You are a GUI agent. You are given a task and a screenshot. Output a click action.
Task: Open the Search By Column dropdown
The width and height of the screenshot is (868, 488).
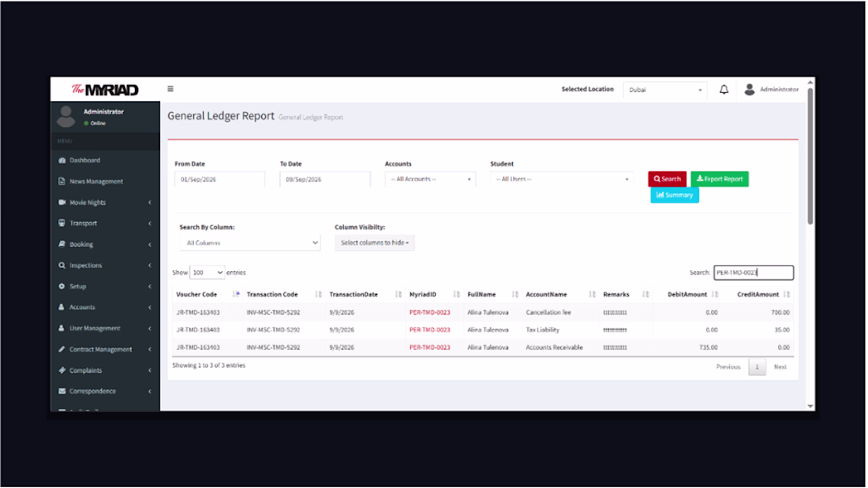point(250,243)
